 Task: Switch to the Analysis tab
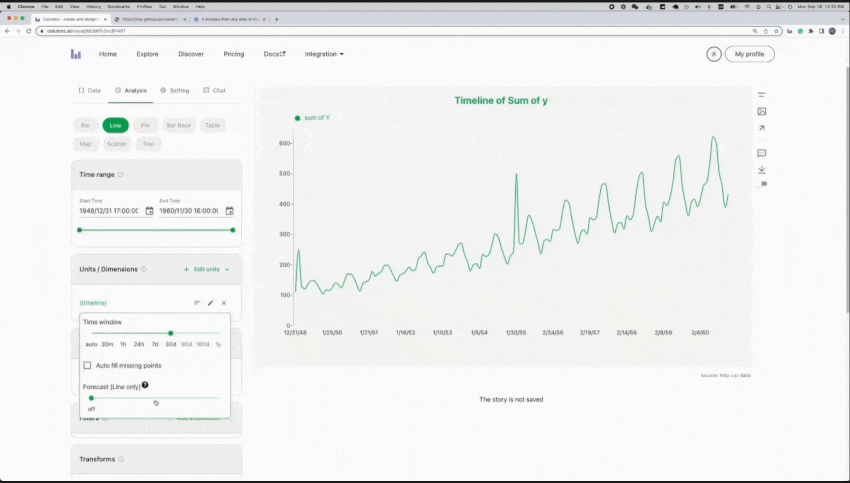coord(131,91)
